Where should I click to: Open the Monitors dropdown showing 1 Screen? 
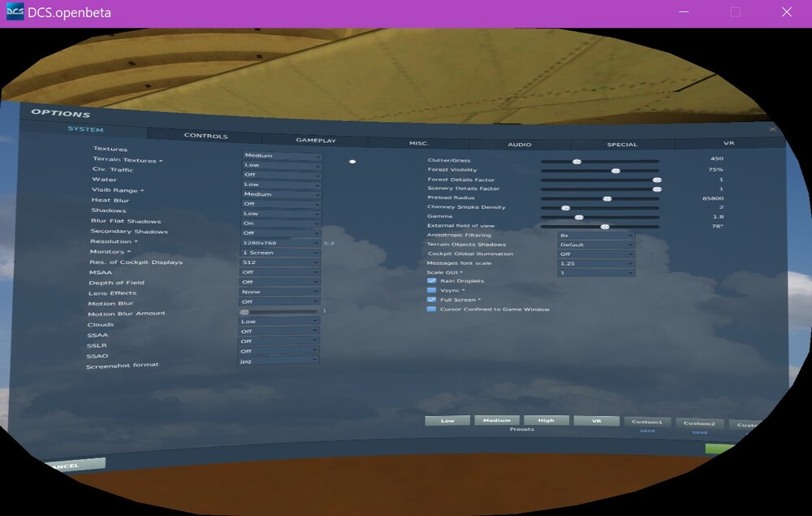click(x=281, y=253)
